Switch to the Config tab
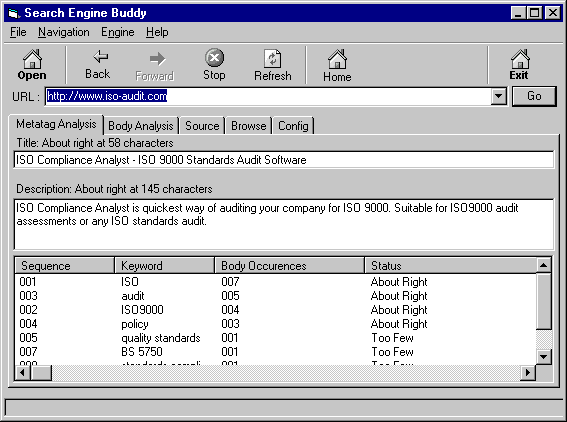Screen dimensions: 567x422 pos(293,126)
